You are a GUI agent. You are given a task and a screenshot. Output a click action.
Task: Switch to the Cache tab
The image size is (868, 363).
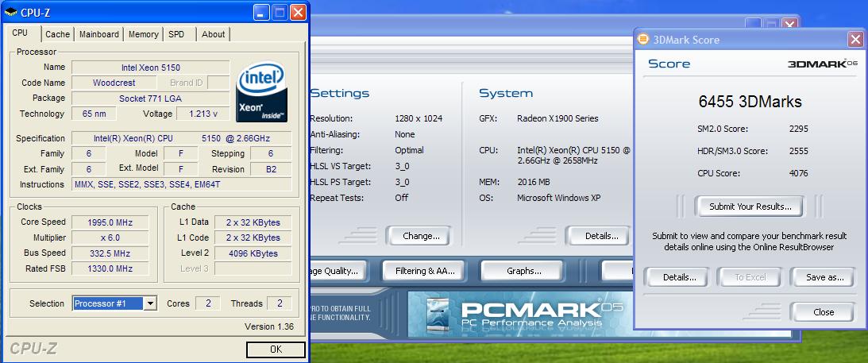pyautogui.click(x=57, y=34)
